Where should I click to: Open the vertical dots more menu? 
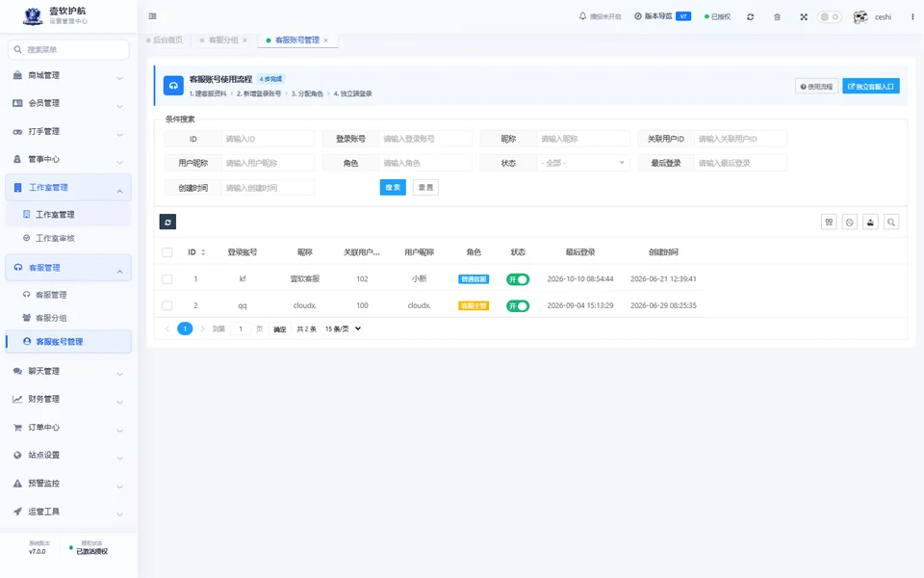coord(912,17)
